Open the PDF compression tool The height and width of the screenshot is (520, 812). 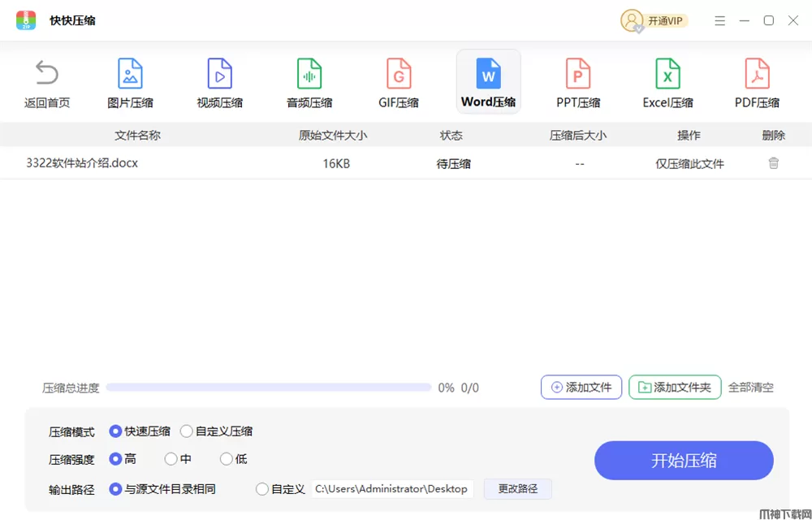[757, 74]
